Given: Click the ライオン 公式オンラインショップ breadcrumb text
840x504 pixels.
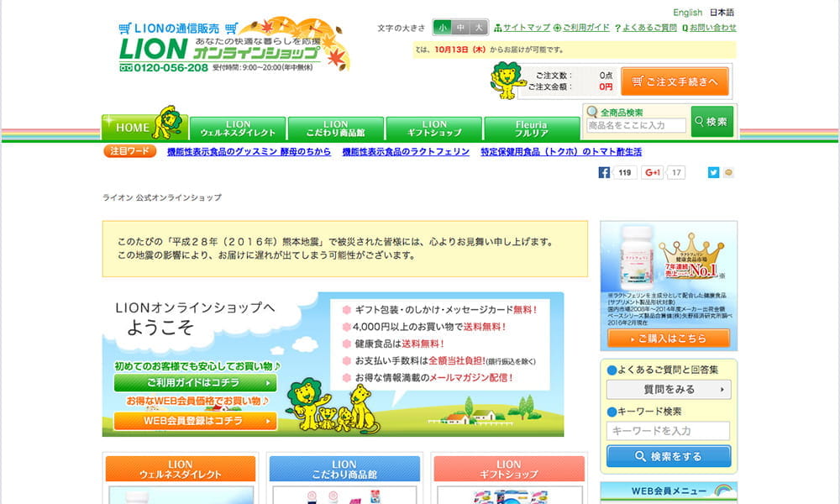Looking at the screenshot, I should click(162, 197).
